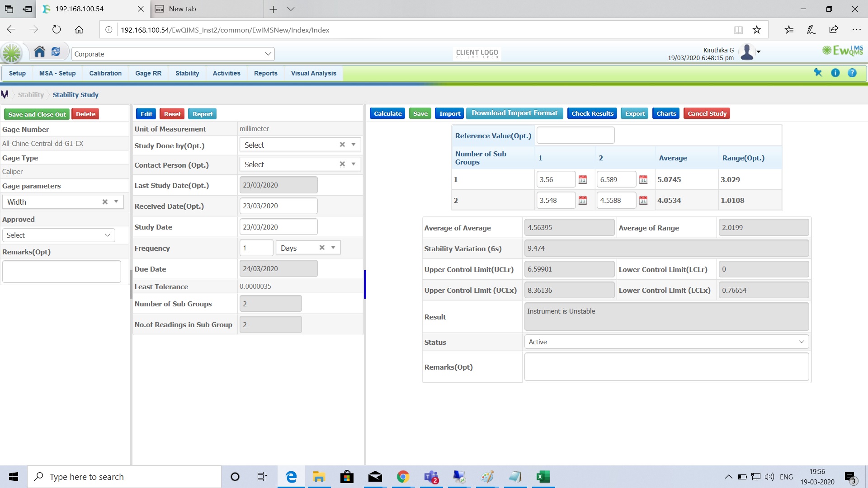Click the red Reset button
This screenshot has width=868, height=488.
tap(172, 114)
